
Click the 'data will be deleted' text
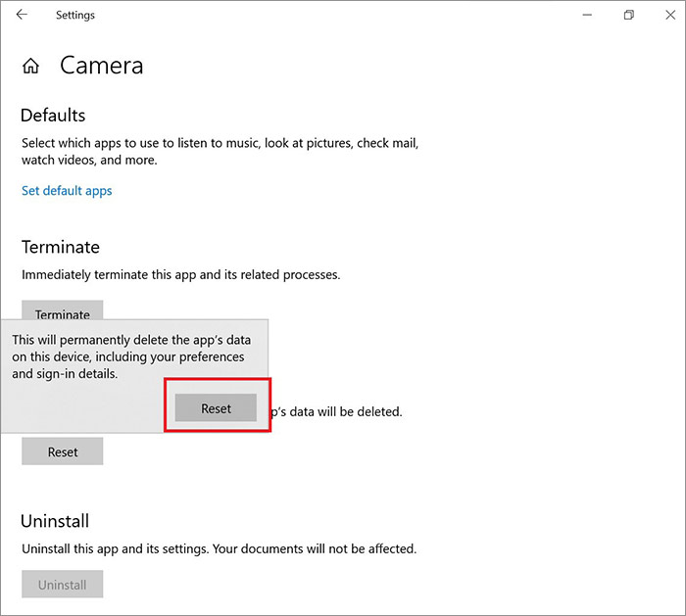pos(335,412)
